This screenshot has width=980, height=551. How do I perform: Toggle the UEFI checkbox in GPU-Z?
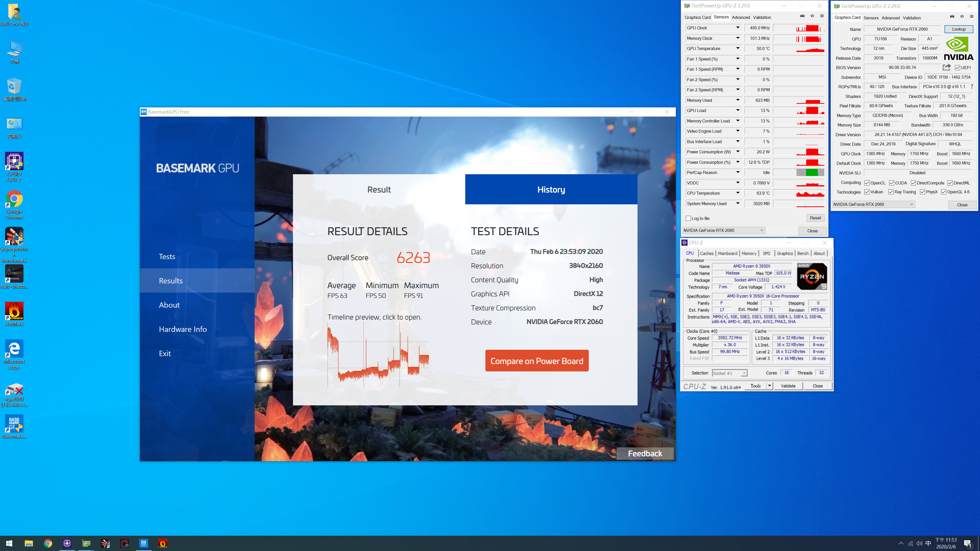coord(957,68)
